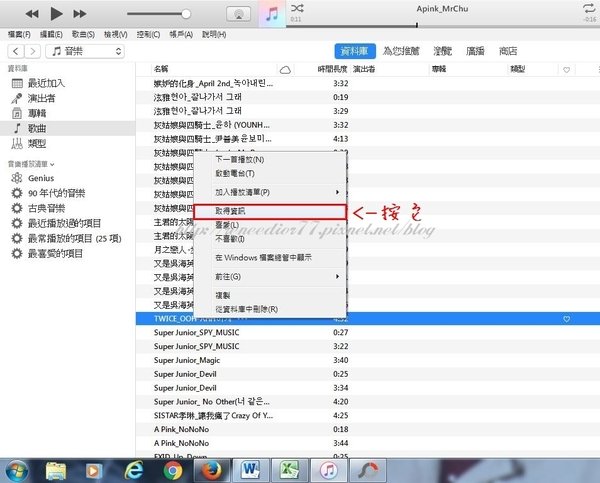Expand 加入播放清單(P) submenu

click(270, 192)
